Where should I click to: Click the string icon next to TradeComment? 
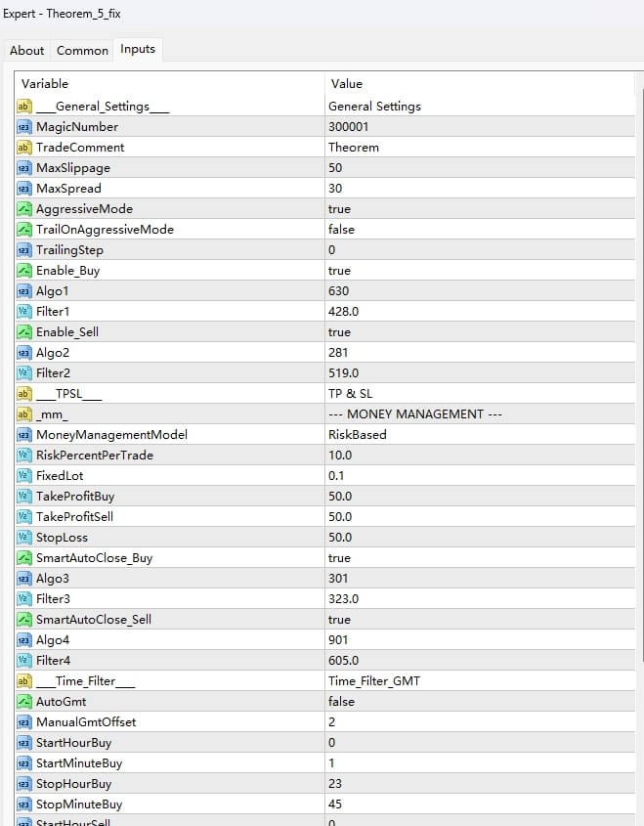click(24, 148)
